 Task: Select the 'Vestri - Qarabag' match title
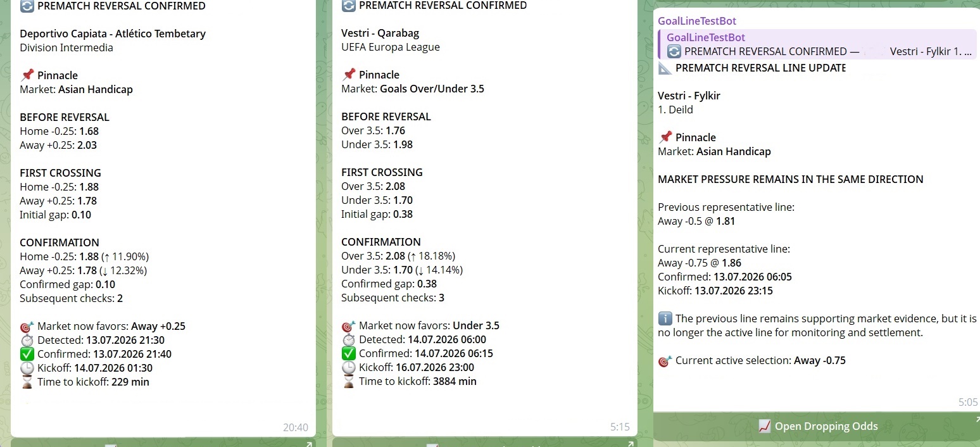[x=380, y=33]
